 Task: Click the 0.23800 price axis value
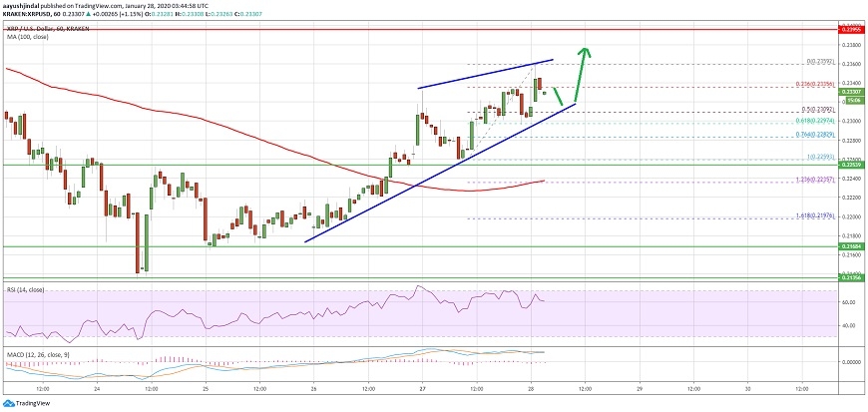pos(851,45)
